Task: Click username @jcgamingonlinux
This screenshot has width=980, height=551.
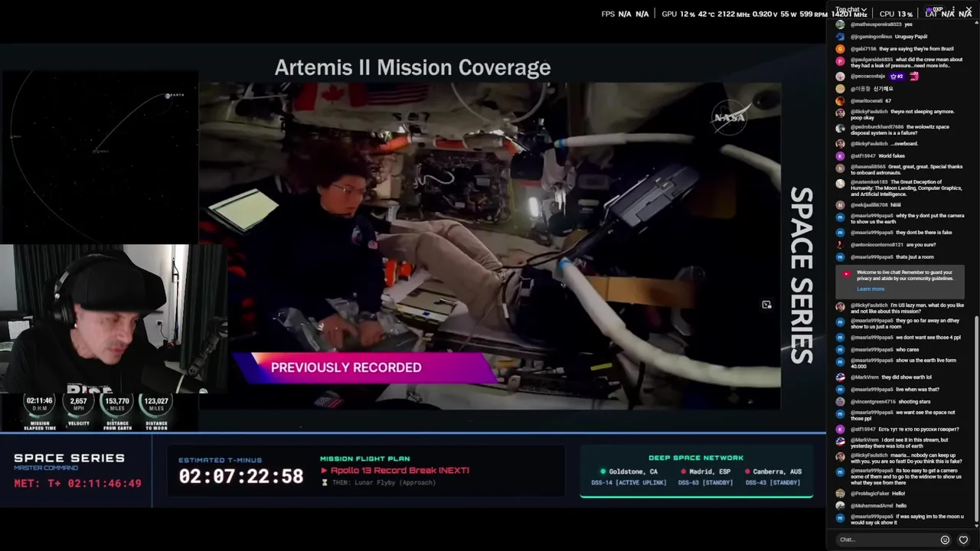Action: [871, 37]
